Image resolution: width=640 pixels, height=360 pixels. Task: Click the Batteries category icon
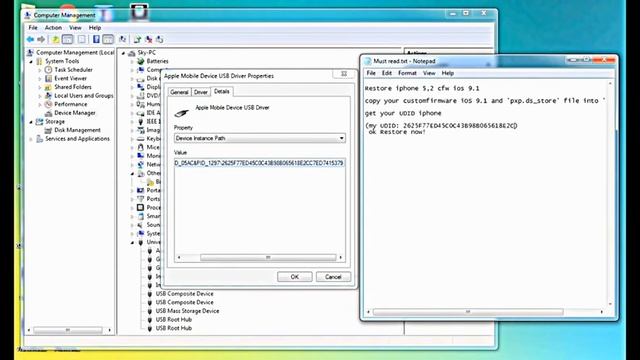141,61
